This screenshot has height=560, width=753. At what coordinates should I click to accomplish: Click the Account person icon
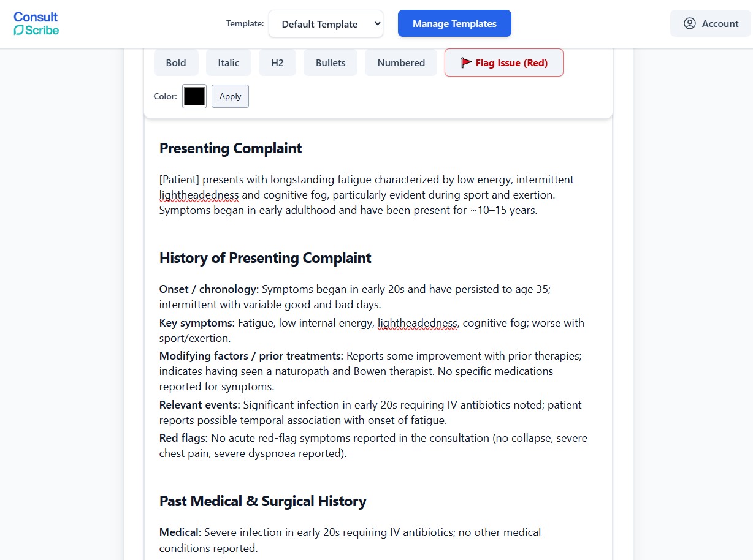690,23
